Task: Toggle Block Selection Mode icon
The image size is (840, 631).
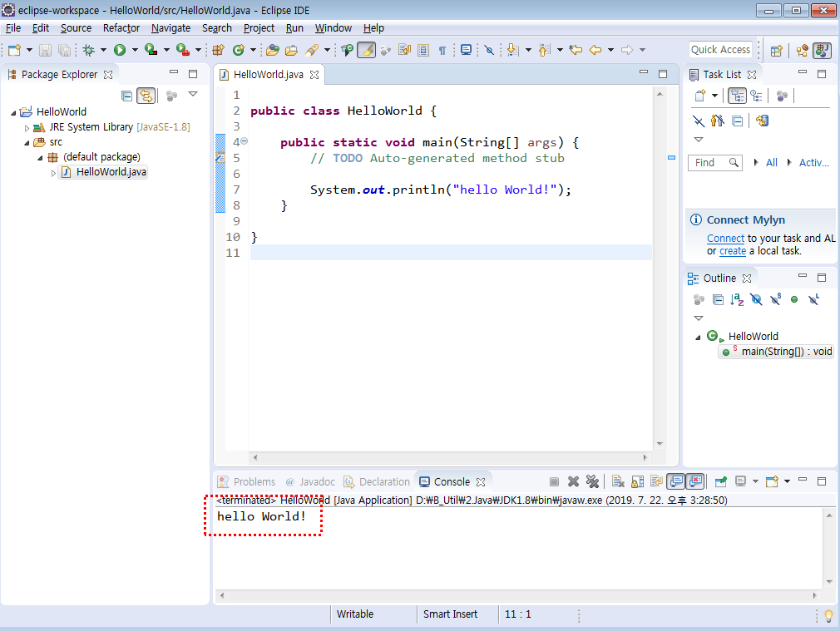Action: (423, 50)
